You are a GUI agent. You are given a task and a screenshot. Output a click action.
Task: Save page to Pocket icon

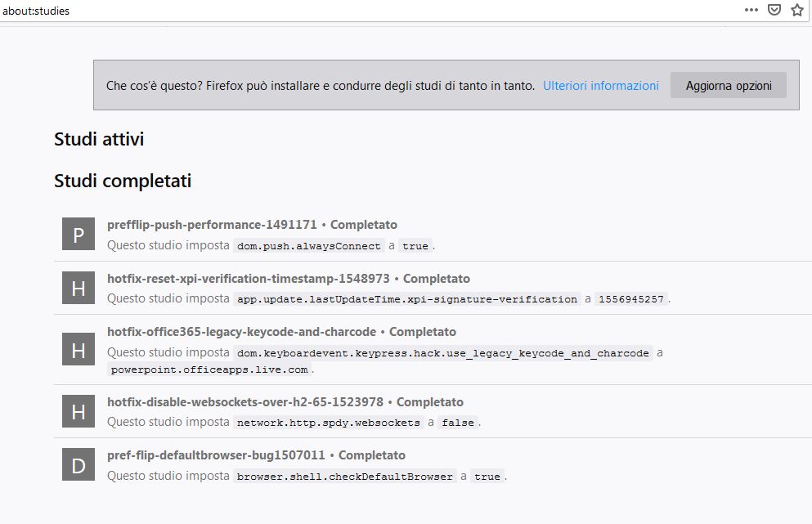pos(774,10)
